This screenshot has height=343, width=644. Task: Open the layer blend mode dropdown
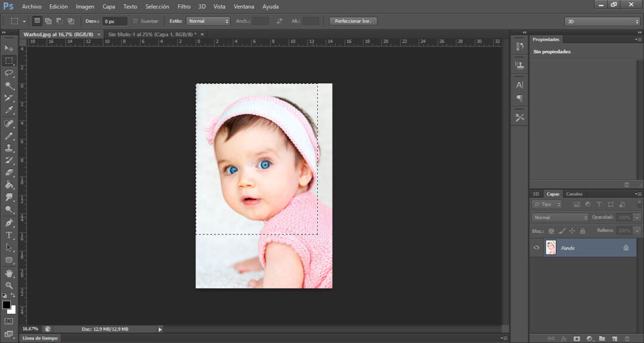(560, 217)
